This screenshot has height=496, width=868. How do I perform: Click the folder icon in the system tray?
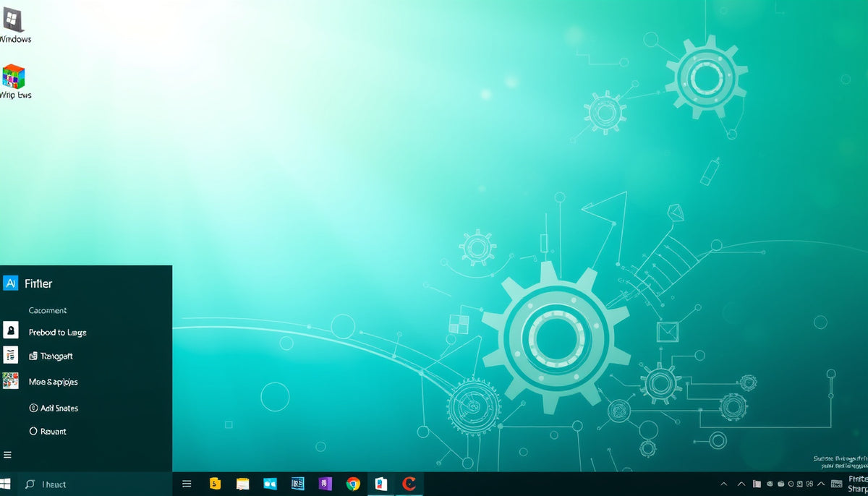point(757,483)
